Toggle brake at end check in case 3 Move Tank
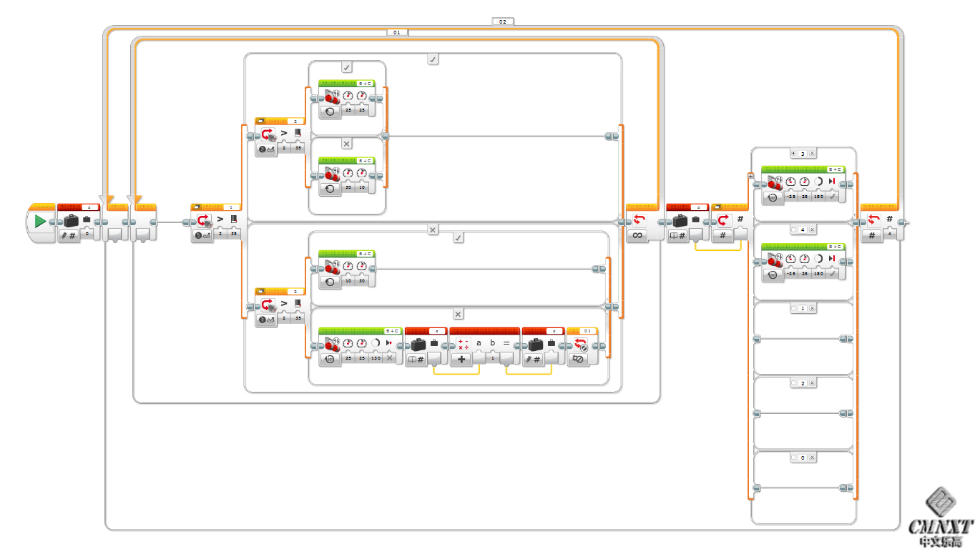The width and height of the screenshot is (980, 554). 832,196
